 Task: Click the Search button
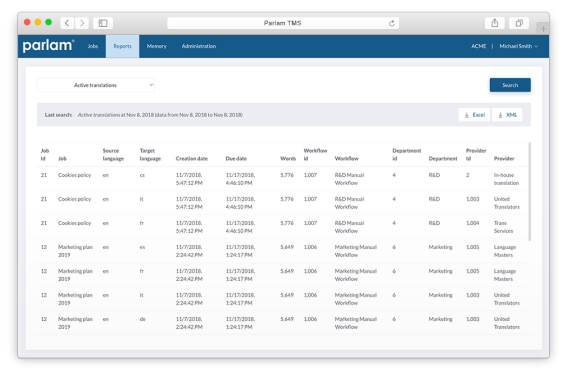point(510,85)
